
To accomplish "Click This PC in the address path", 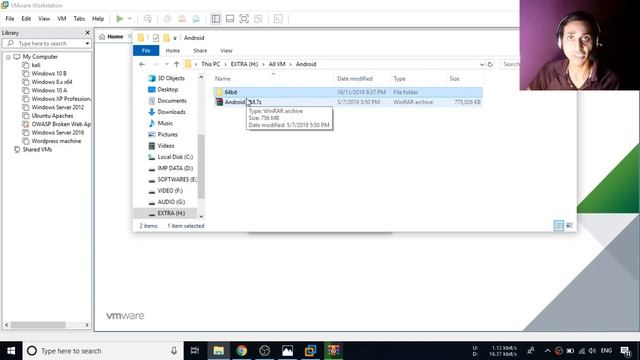I will click(x=211, y=64).
